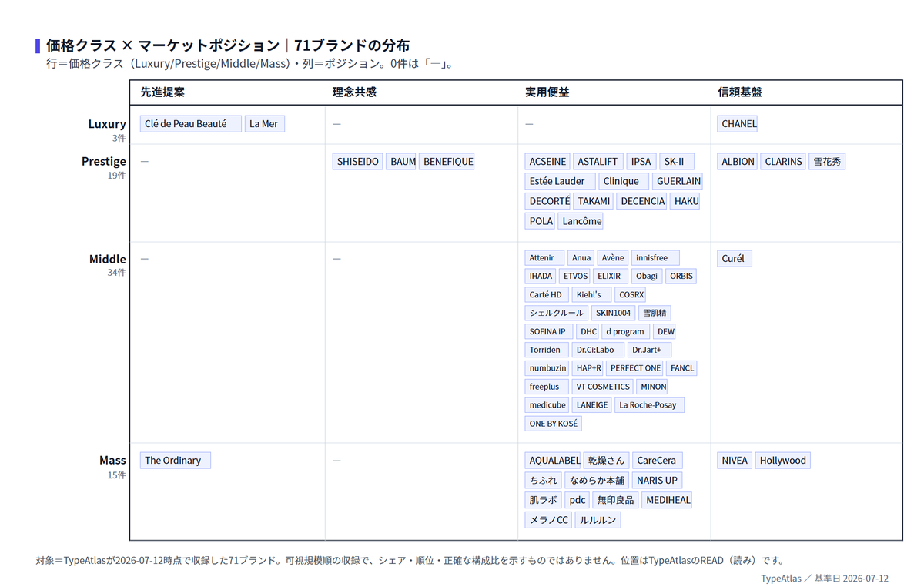Click the BAUM brand tag
This screenshot has width=924, height=587.
[402, 162]
